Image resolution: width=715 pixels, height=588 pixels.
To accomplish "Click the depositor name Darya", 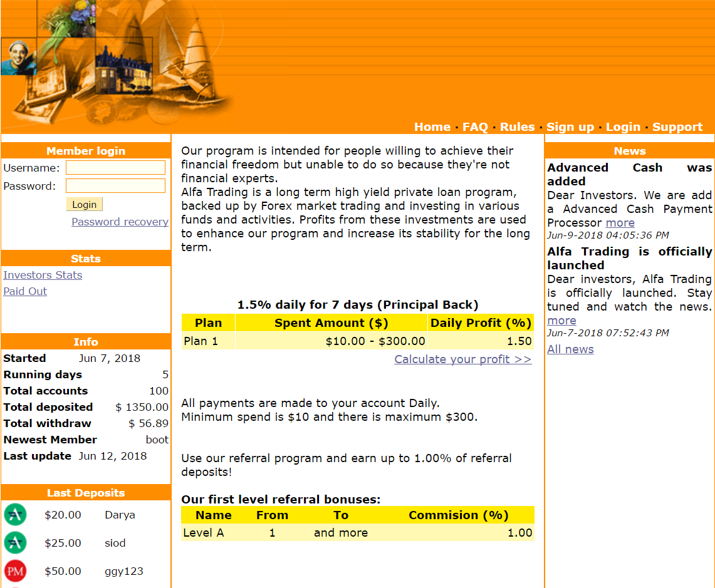I will pyautogui.click(x=120, y=515).
